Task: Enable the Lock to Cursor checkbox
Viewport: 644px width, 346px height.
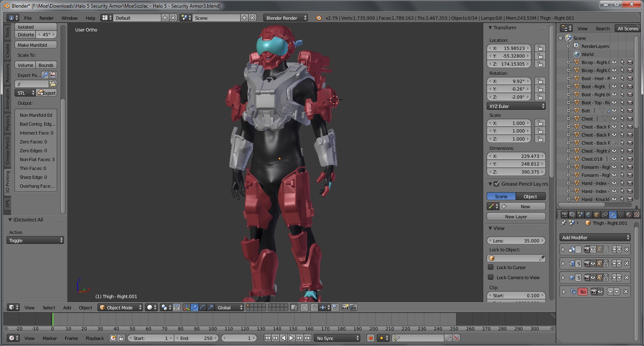Action: [491, 267]
